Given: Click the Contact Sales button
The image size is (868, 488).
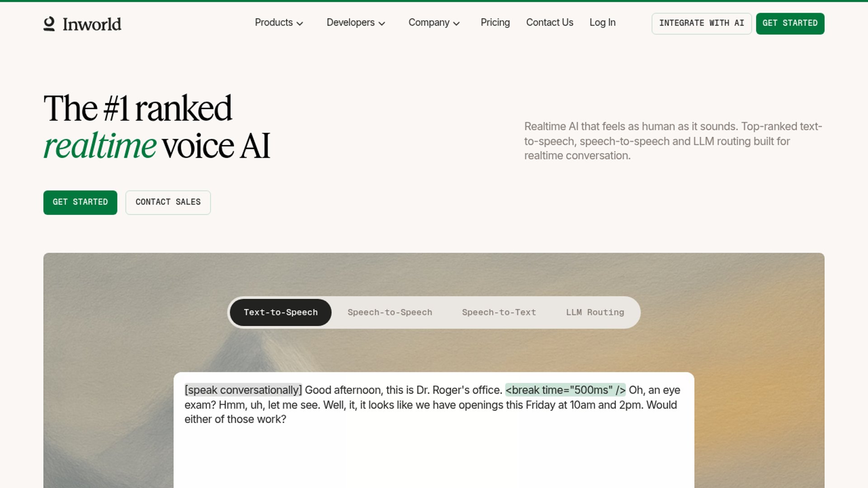Looking at the screenshot, I should 168,202.
